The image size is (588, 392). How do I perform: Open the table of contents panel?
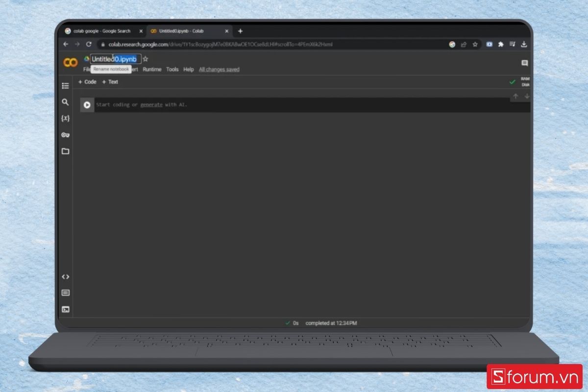point(65,86)
